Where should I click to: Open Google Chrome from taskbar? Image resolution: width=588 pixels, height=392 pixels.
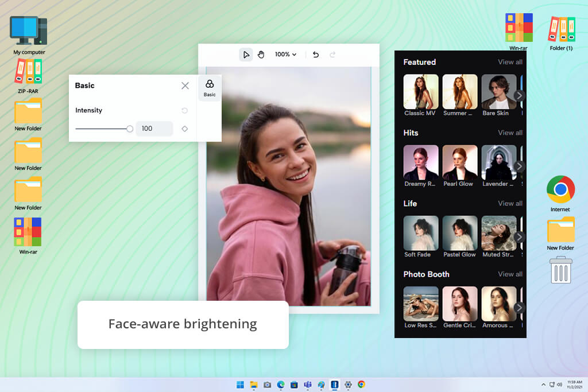362,385
